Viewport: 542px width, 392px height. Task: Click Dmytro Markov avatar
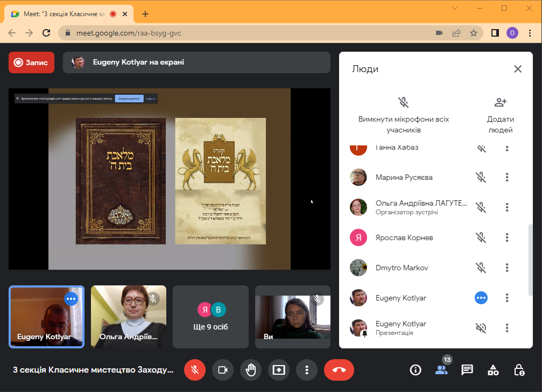(358, 268)
